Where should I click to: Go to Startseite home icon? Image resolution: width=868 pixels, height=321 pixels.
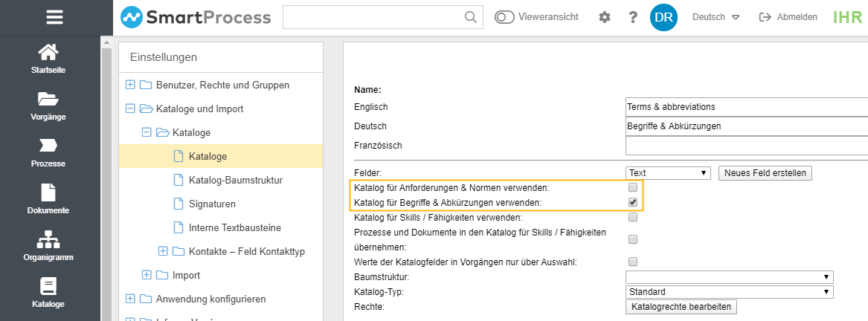click(48, 53)
